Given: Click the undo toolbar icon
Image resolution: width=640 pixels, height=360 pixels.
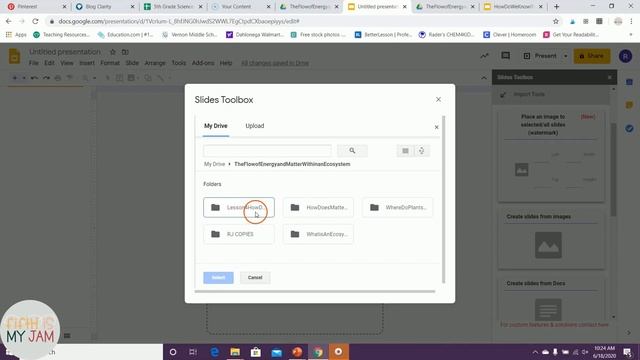Looking at the screenshot, I should [34, 78].
